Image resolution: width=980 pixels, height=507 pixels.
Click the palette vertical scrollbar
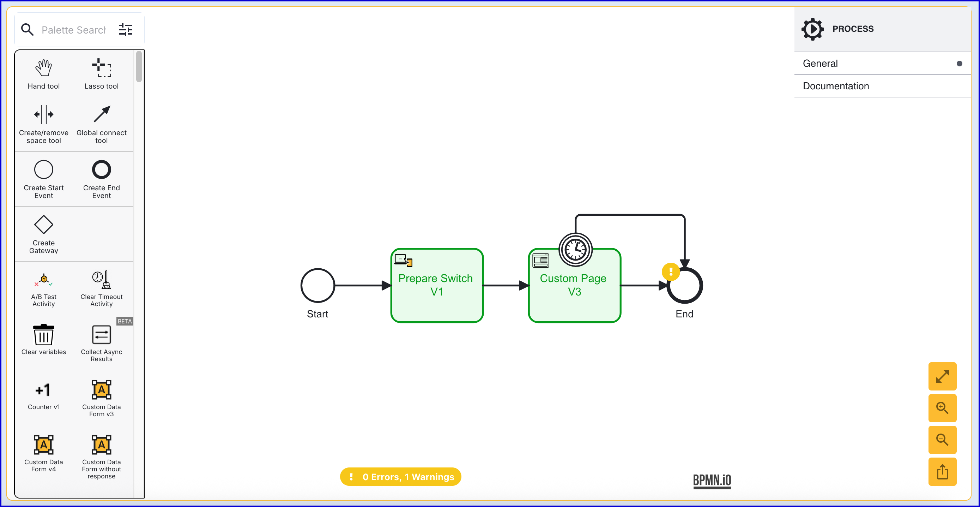click(139, 67)
